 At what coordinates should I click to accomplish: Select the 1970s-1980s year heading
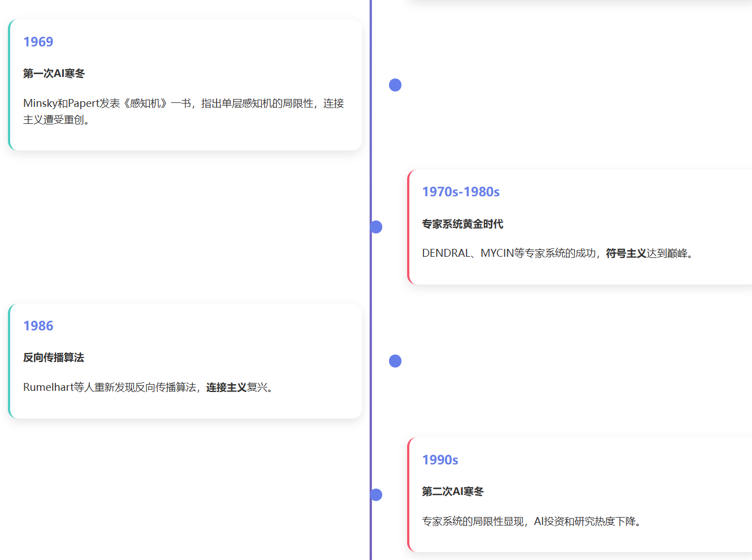point(461,192)
